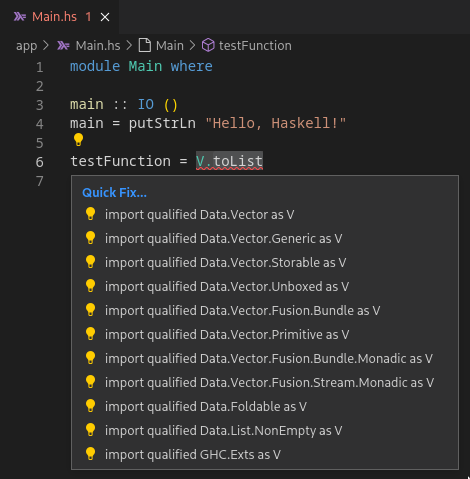
Task: Click the cube symbol icon beside testFunction
Action: tap(208, 45)
